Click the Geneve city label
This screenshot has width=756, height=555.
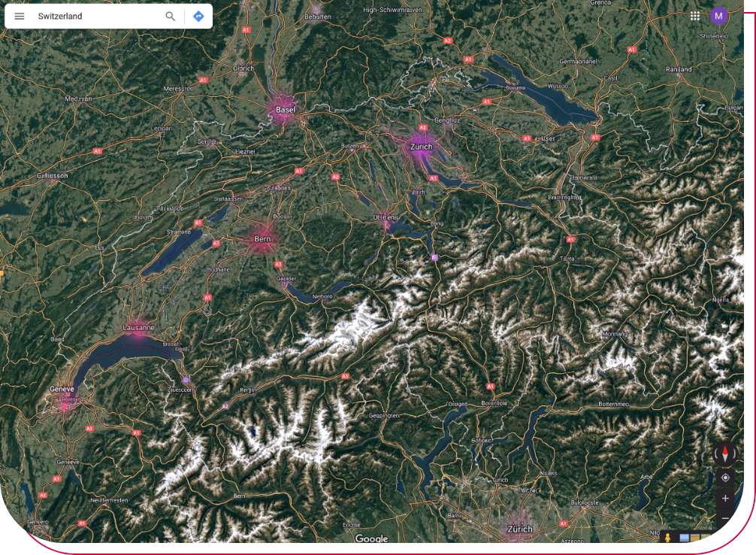[x=62, y=389]
